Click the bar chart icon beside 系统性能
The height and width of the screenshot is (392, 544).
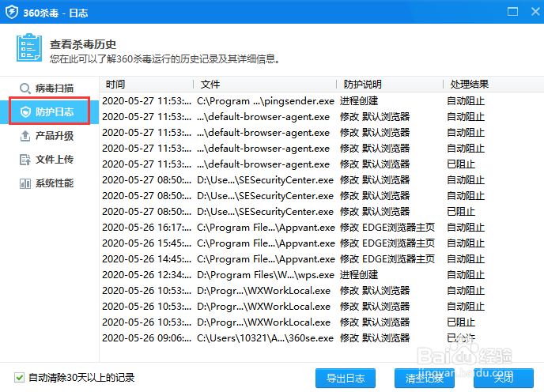coord(25,183)
